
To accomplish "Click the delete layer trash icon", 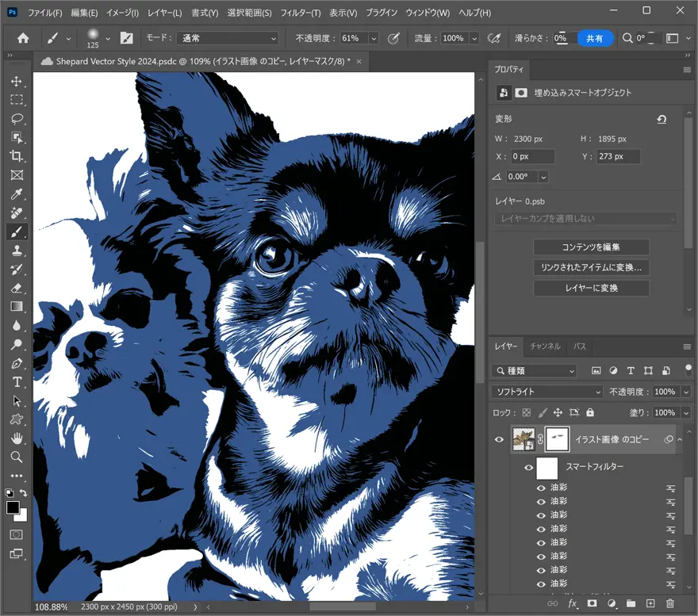I will click(670, 604).
